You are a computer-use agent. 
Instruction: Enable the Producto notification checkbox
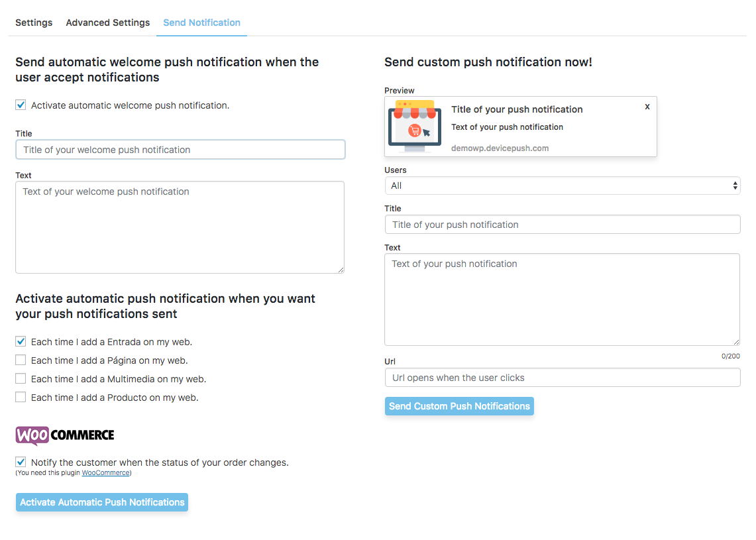pyautogui.click(x=21, y=398)
